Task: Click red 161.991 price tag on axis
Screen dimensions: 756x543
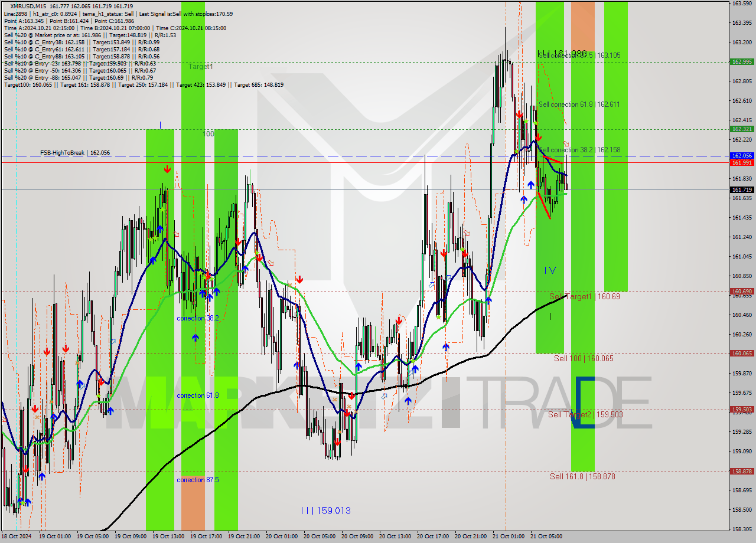Action: click(x=742, y=162)
